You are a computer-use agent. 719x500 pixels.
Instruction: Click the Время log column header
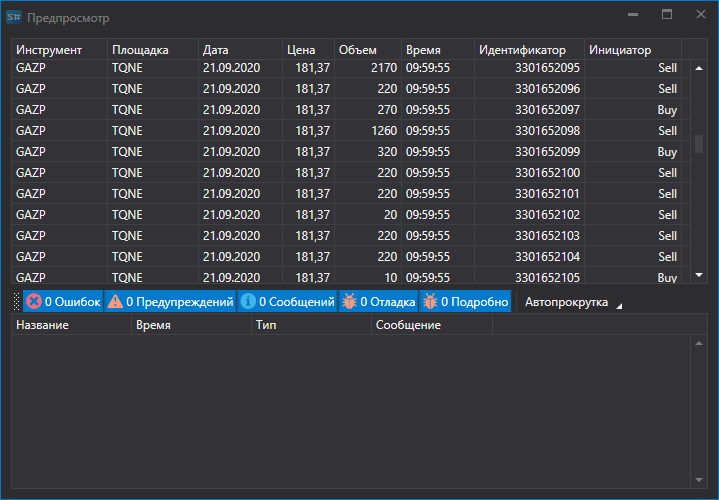pyautogui.click(x=191, y=325)
